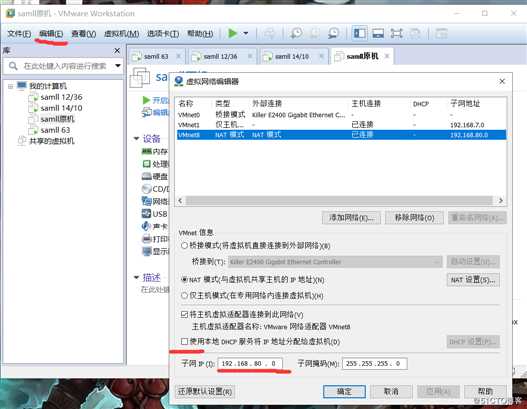Close the 虚拟网络编辑器 dialog
Viewport: 527px width, 409px height.
pos(502,81)
